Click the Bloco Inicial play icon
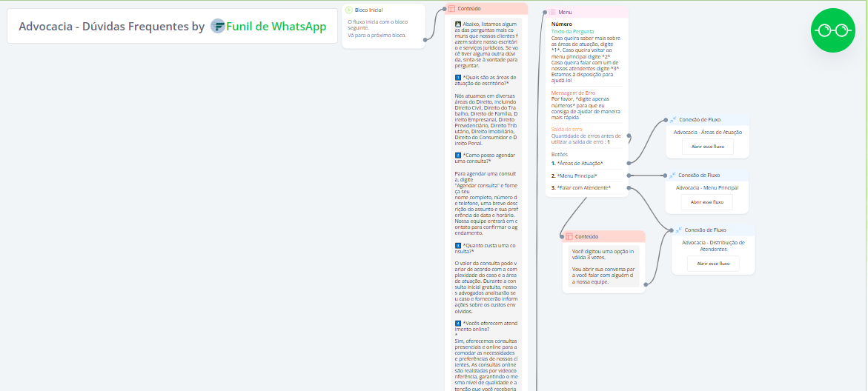 tap(348, 10)
